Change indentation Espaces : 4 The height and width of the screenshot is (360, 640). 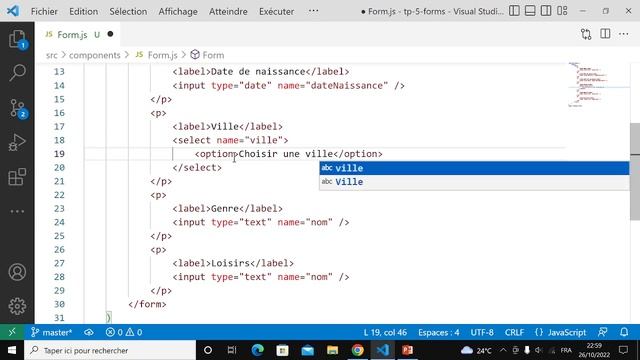pyautogui.click(x=438, y=332)
